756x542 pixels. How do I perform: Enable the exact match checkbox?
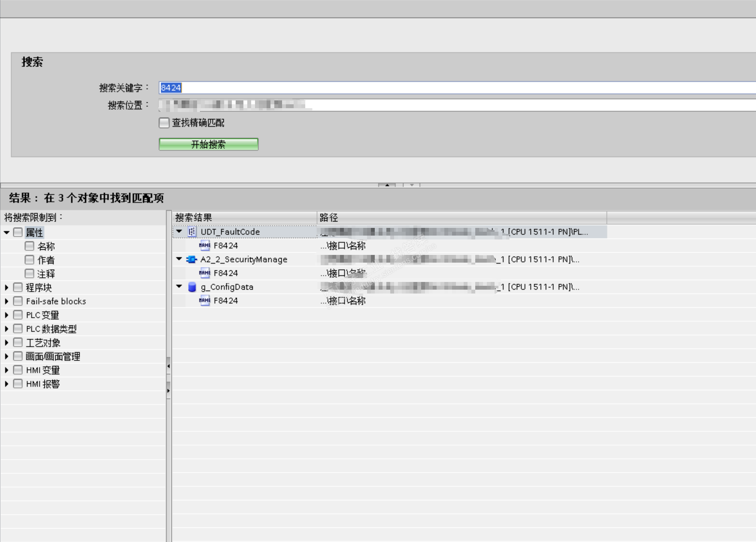(x=164, y=123)
